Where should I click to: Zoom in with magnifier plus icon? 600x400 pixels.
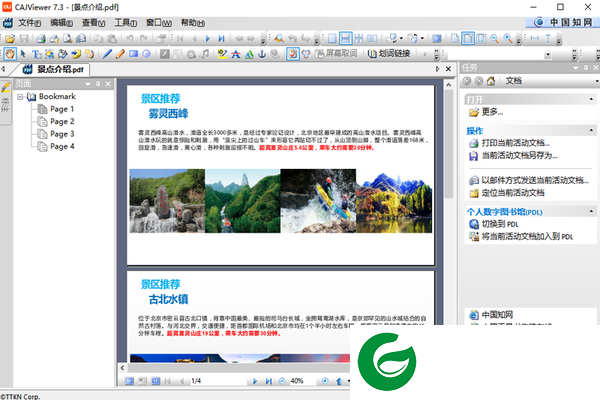pyautogui.click(x=508, y=38)
